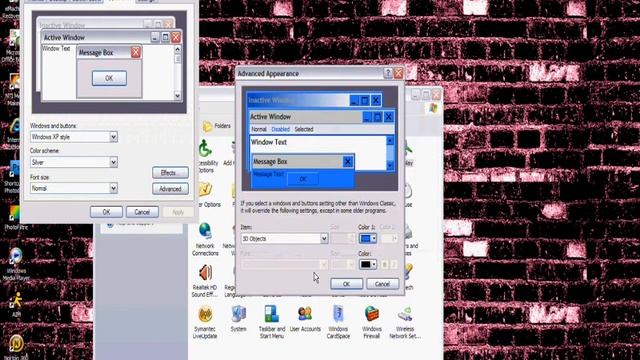640x360 pixels.
Task: Select the Normal menu item in preview
Action: (259, 129)
